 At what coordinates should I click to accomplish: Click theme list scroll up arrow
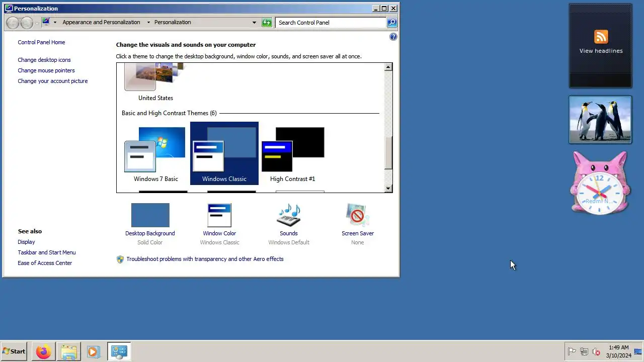(388, 67)
